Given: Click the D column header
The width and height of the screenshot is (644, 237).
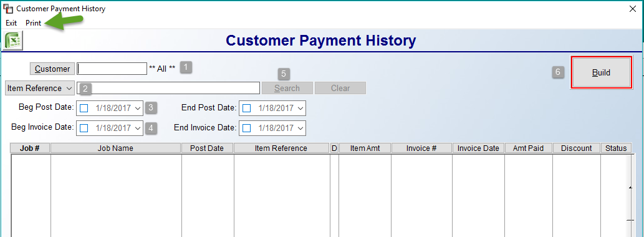Looking at the screenshot, I should (334, 148).
